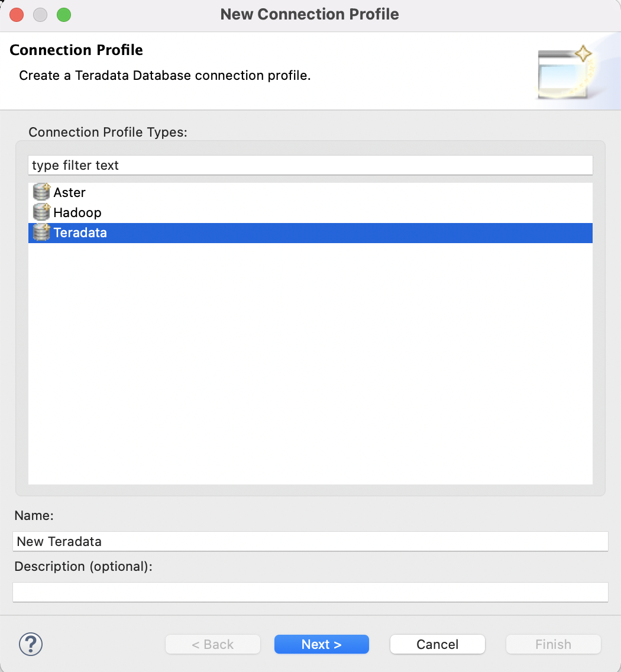Select Teradata in the profile type list
This screenshot has width=621, height=672.
tap(80, 232)
